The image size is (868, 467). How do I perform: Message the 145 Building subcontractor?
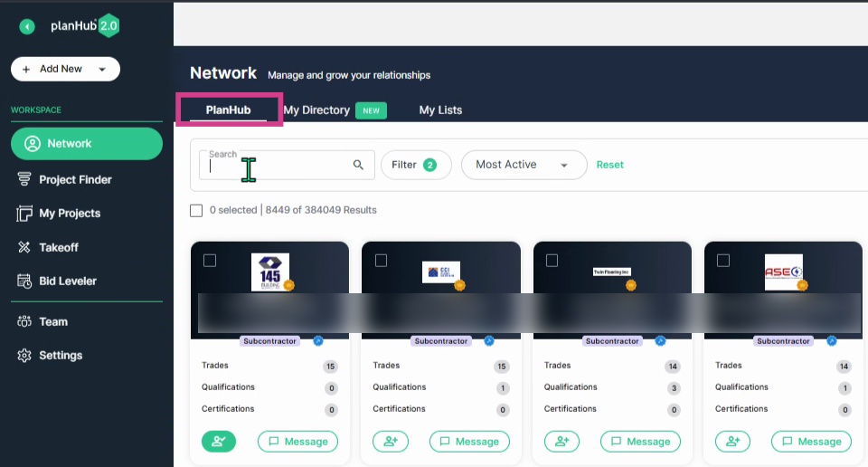(297, 442)
